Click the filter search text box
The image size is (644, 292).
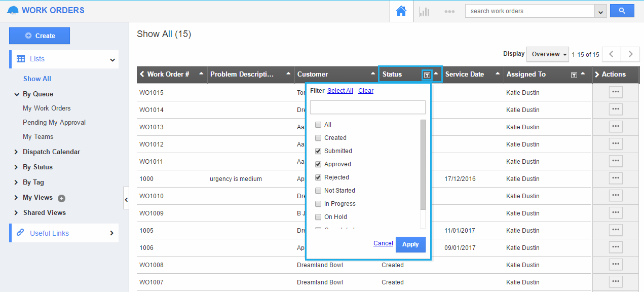click(x=367, y=107)
